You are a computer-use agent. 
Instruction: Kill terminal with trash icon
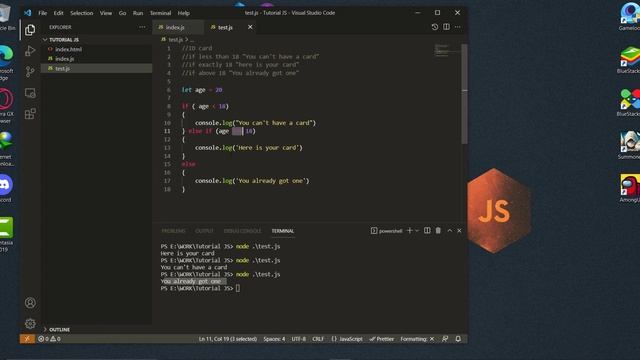(438, 231)
